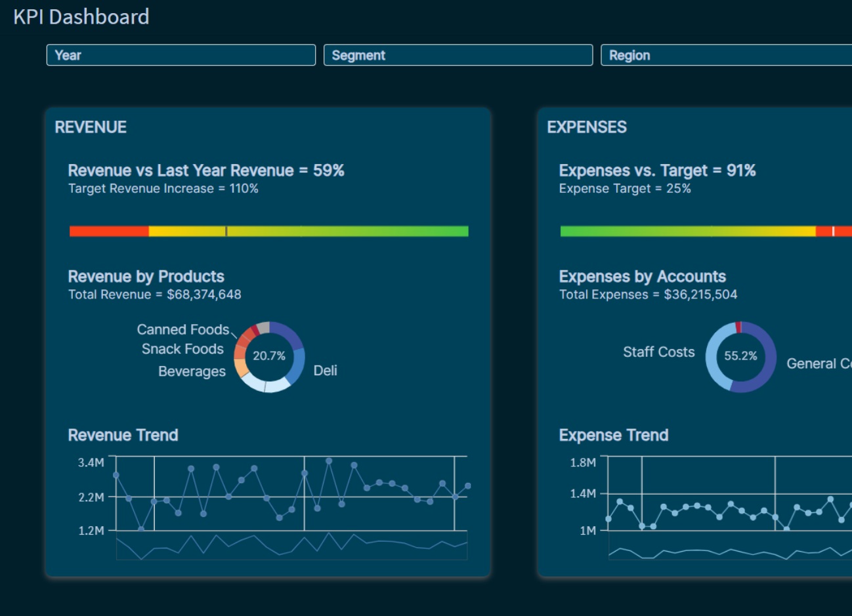852x616 pixels.
Task: Open the Region filter dropdown
Action: tap(727, 55)
